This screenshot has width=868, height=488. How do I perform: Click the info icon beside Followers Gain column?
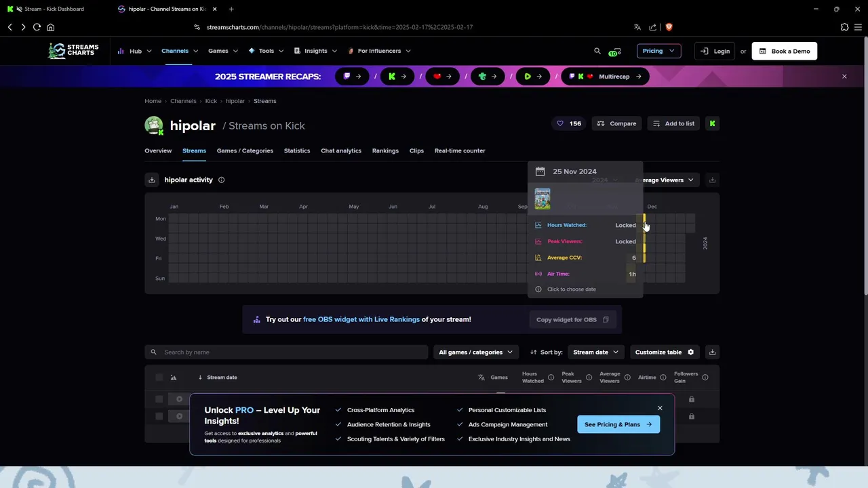point(705,378)
